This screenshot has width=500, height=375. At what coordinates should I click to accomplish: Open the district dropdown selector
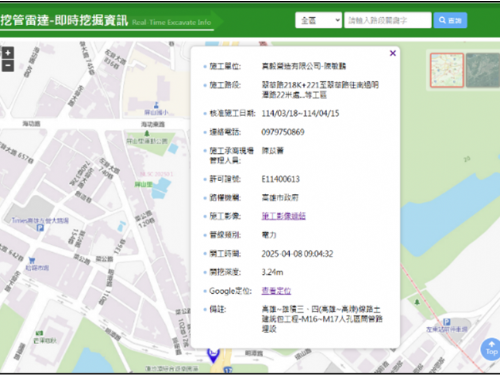coord(318,20)
